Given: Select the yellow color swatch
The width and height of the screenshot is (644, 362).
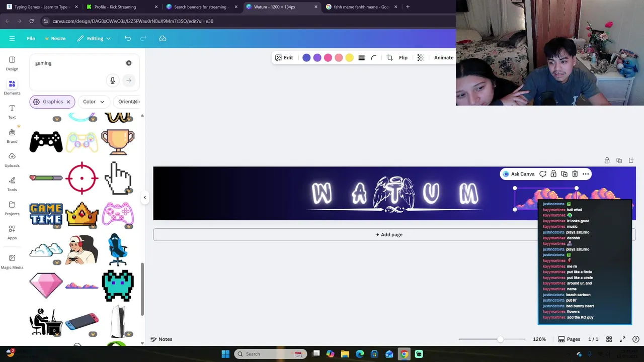Looking at the screenshot, I should (x=349, y=58).
